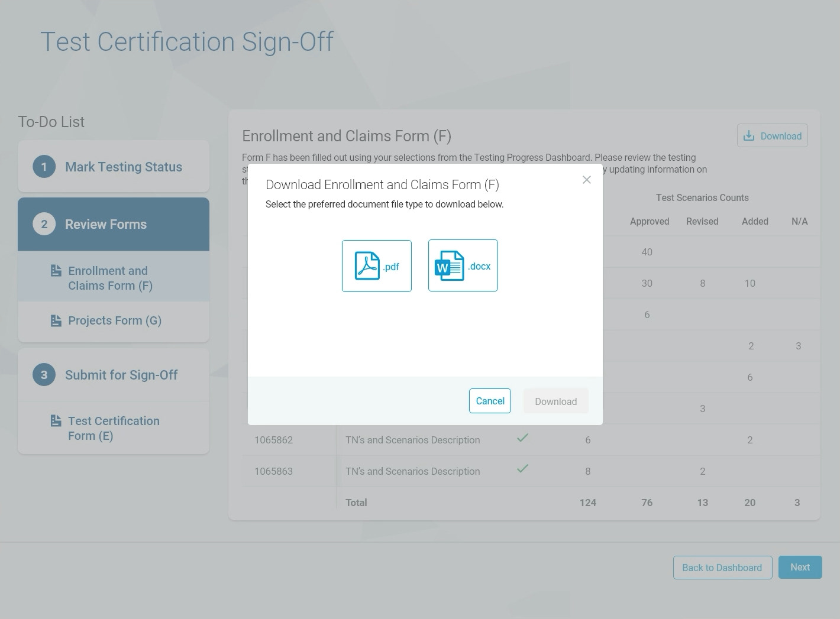Go to Projects Form (G)

[114, 320]
